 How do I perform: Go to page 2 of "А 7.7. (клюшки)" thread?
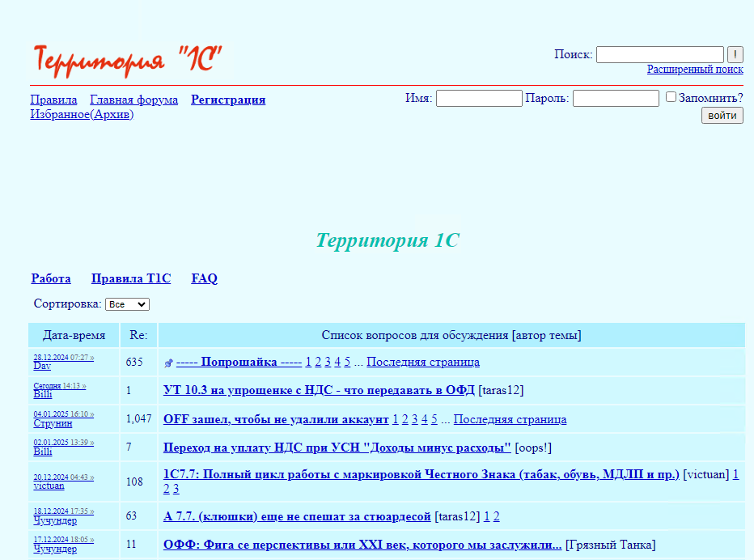pos(496,516)
